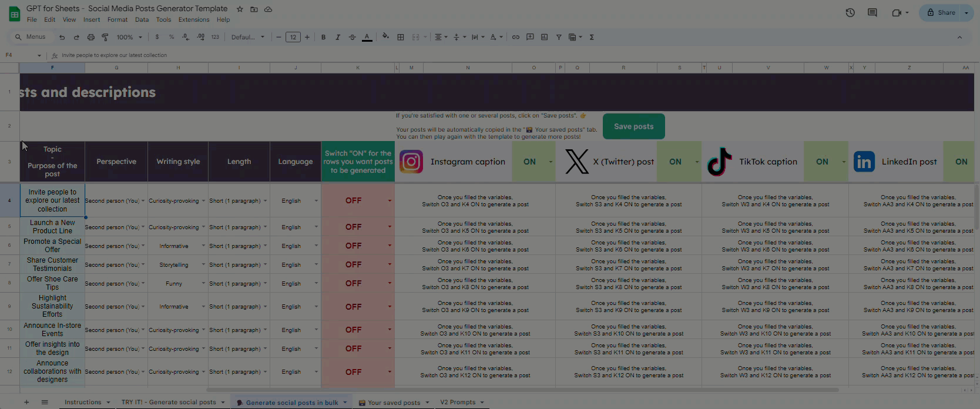Insert link icon in toolbar
The height and width of the screenshot is (409, 980).
point(516,37)
